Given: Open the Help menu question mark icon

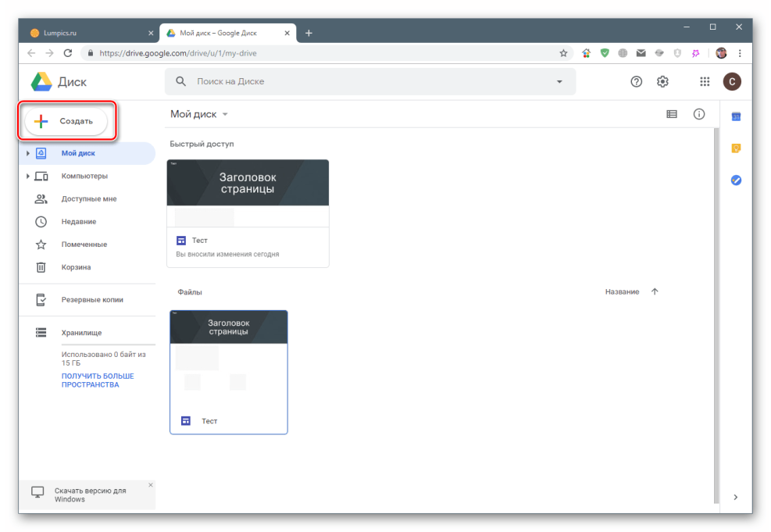Looking at the screenshot, I should 636,81.
